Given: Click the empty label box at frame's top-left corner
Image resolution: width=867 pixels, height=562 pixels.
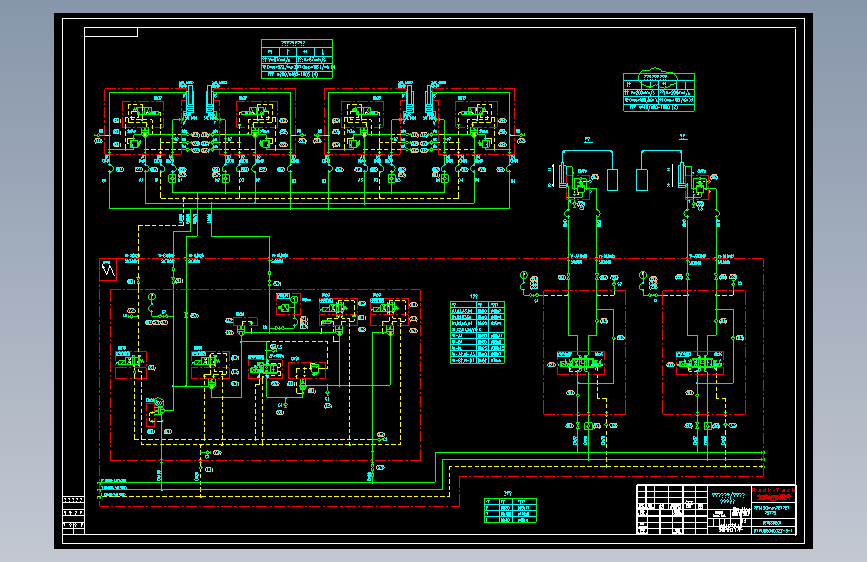Looking at the screenshot, I should [111, 32].
